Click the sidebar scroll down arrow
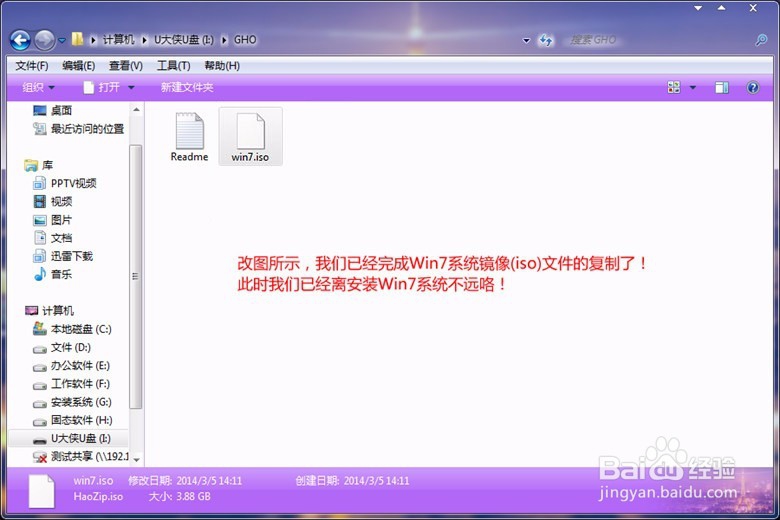Image resolution: width=780 pixels, height=520 pixels. pyautogui.click(x=136, y=460)
